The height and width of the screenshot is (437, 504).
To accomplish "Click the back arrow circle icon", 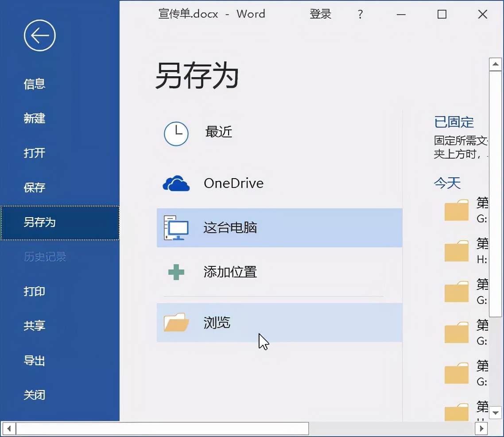I will coord(40,35).
